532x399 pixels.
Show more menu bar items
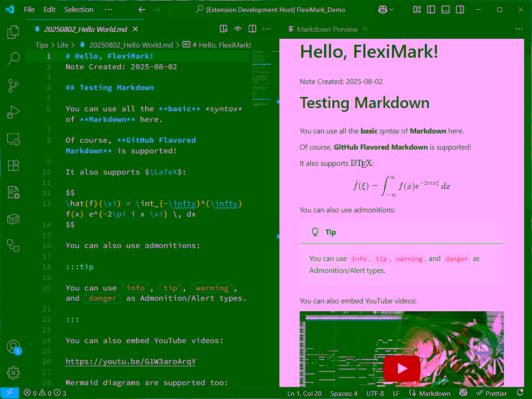(108, 10)
